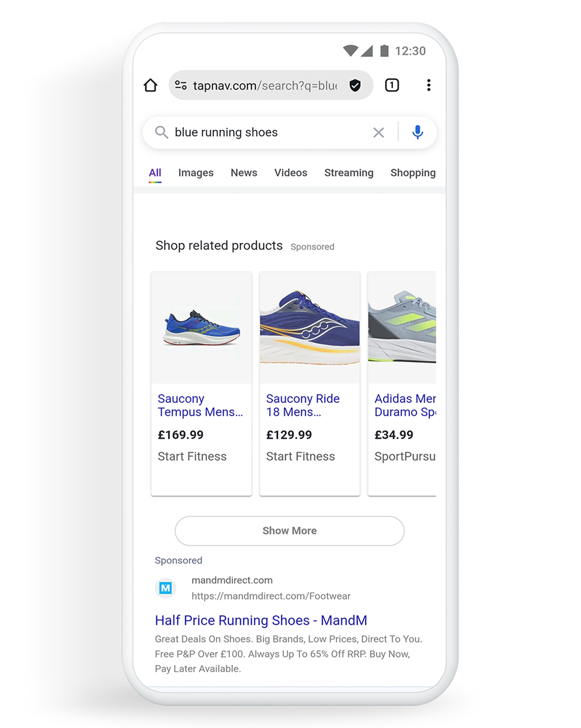Open Half Price Running Shoes - MandM link

261,620
